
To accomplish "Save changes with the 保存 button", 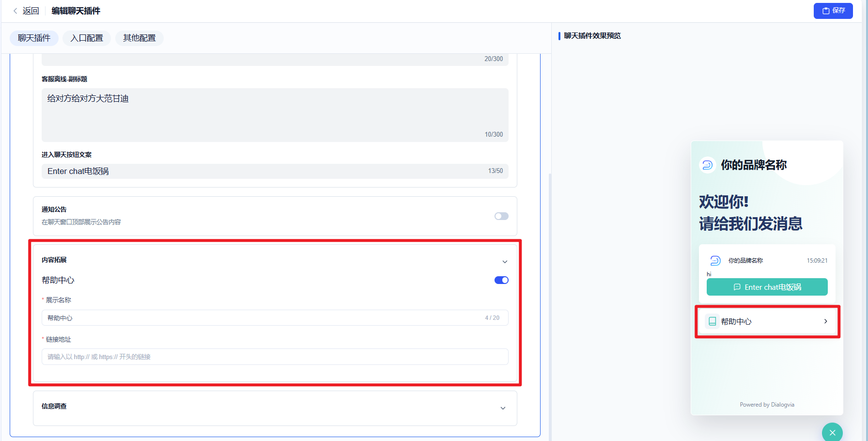I will [833, 11].
